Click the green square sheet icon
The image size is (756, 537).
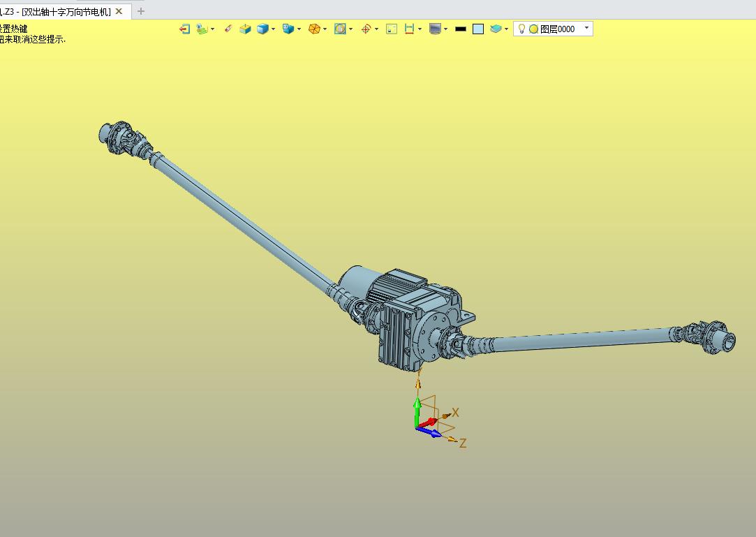pyautogui.click(x=392, y=29)
